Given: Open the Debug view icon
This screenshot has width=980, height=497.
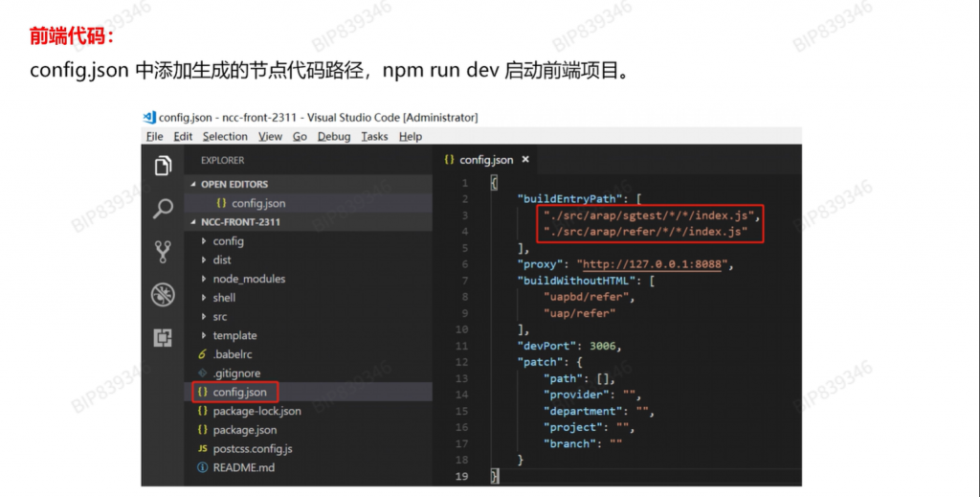Looking at the screenshot, I should point(163,294).
